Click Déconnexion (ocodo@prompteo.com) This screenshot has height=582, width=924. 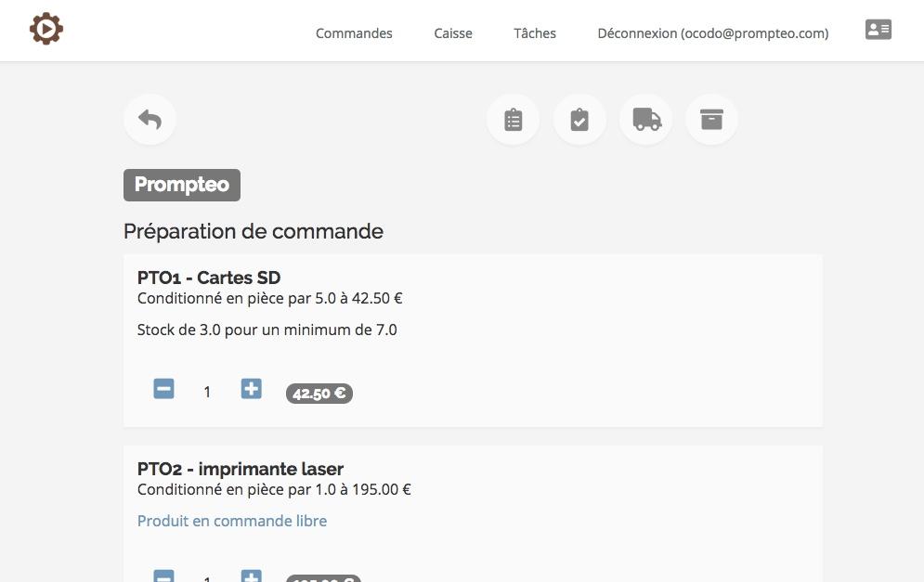tap(713, 33)
